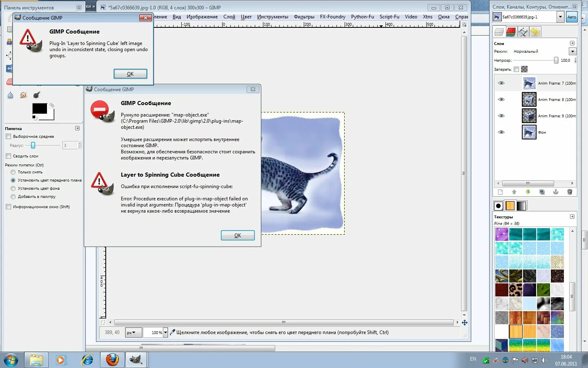The image size is (588, 368).
Task: Close the plug-in crash message dialog
Action: pos(253,89)
